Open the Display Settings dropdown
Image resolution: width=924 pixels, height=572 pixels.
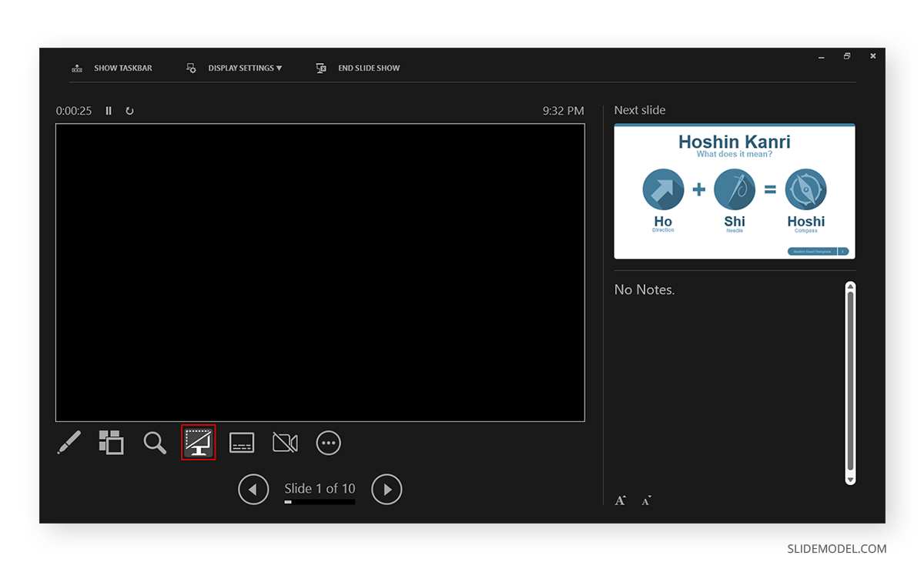pyautogui.click(x=234, y=68)
